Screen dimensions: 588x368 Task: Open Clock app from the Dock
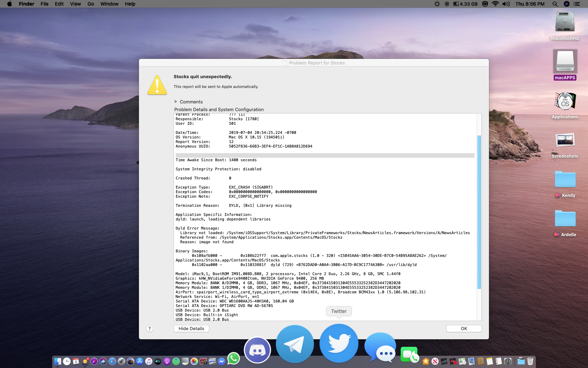[67, 361]
